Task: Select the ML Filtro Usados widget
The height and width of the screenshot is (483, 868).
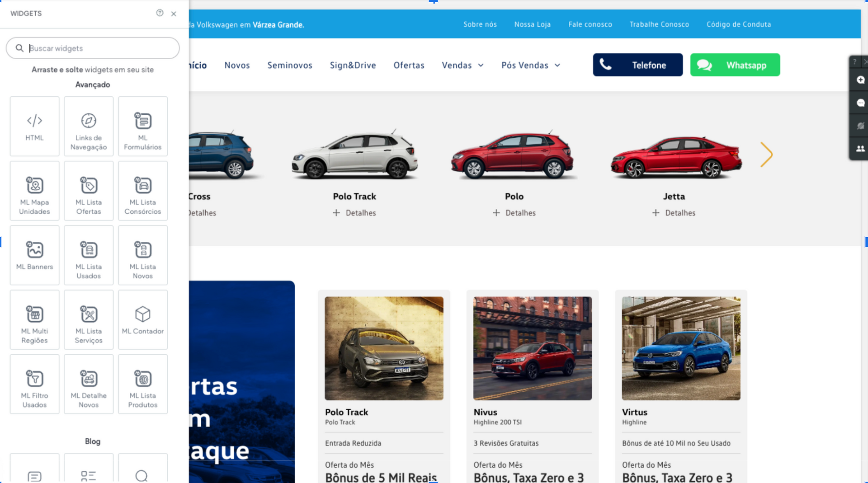Action: 34,384
